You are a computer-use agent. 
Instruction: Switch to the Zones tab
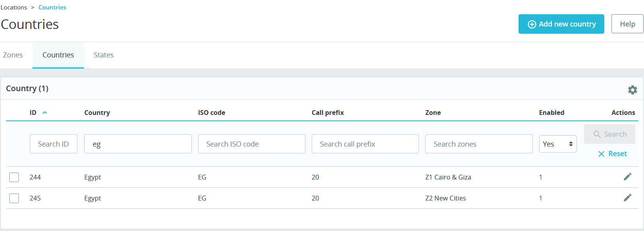tap(13, 55)
